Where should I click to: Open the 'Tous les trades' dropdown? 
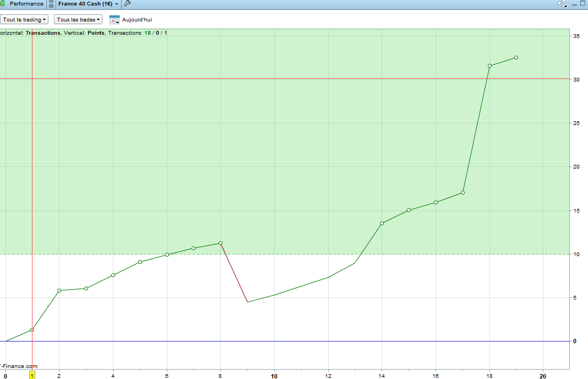click(78, 19)
